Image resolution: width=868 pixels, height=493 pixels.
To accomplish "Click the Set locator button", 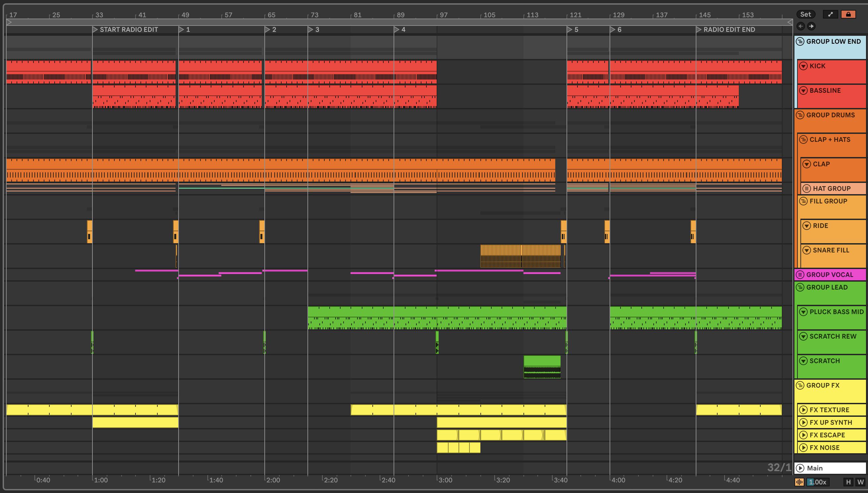I will (805, 14).
